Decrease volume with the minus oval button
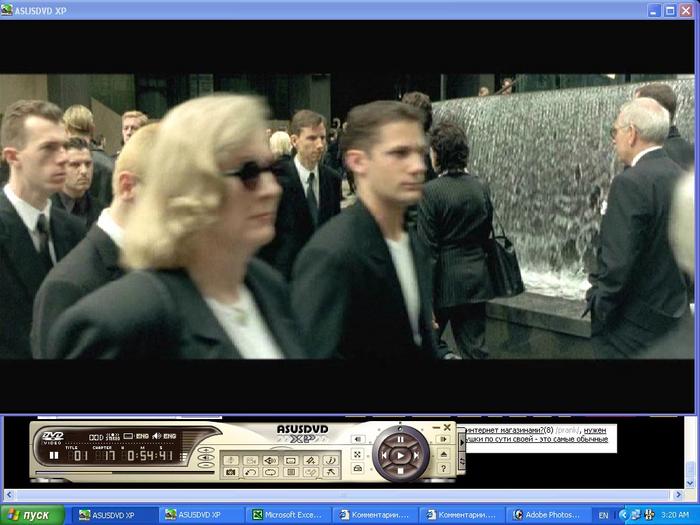This screenshot has height=525, width=700. pyautogui.click(x=206, y=465)
